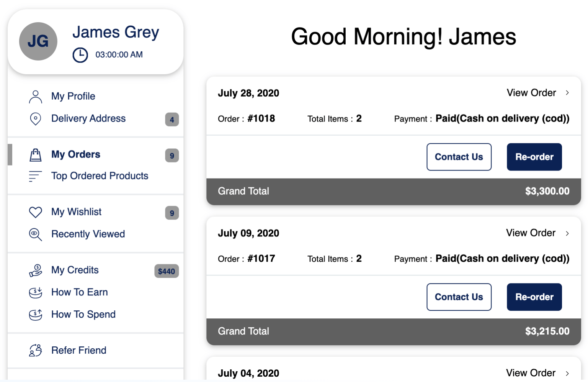Click Contact Us for order #1017
Screen dimensions: 588x382
tap(459, 297)
